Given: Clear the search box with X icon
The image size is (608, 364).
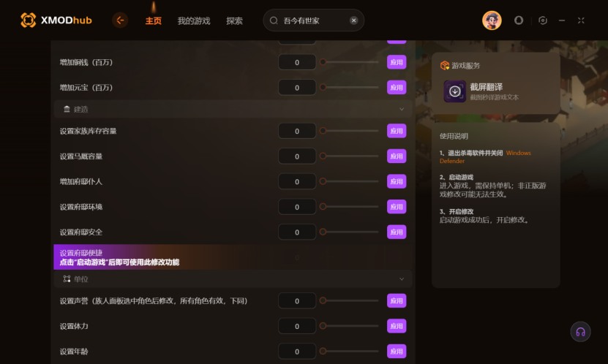Looking at the screenshot, I should point(353,20).
